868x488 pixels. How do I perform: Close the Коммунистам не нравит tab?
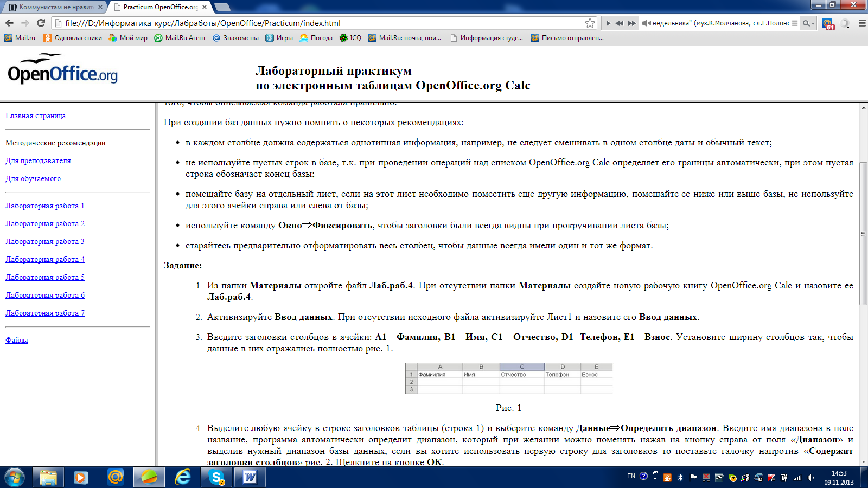(x=100, y=7)
